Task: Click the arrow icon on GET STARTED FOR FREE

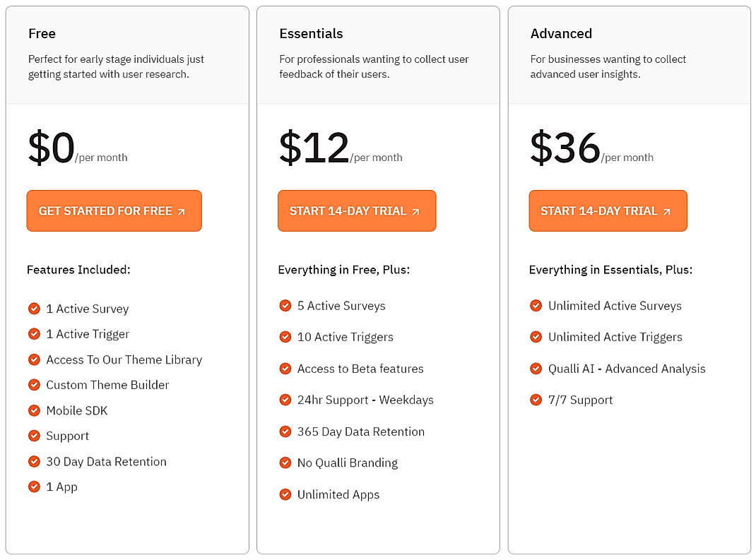Action: tap(180, 210)
